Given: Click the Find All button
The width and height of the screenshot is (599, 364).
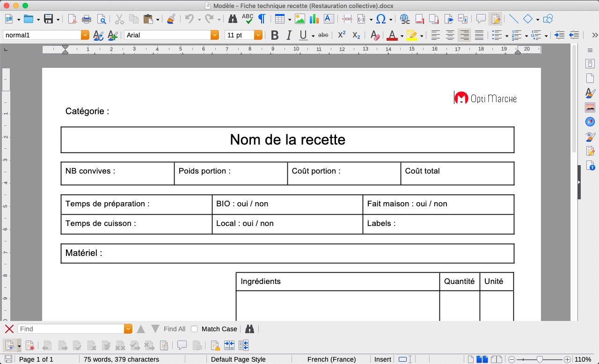Looking at the screenshot, I should coord(174,329).
